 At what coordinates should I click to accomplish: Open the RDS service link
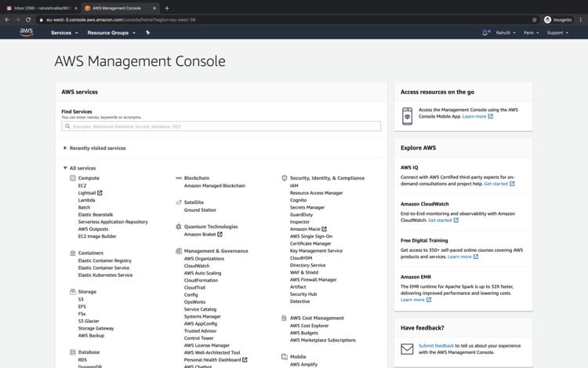(x=82, y=359)
